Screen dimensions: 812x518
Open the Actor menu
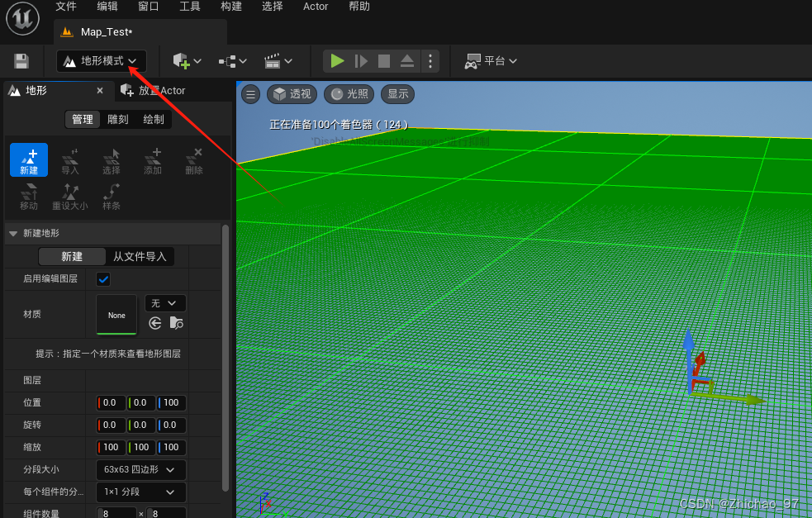click(x=316, y=7)
